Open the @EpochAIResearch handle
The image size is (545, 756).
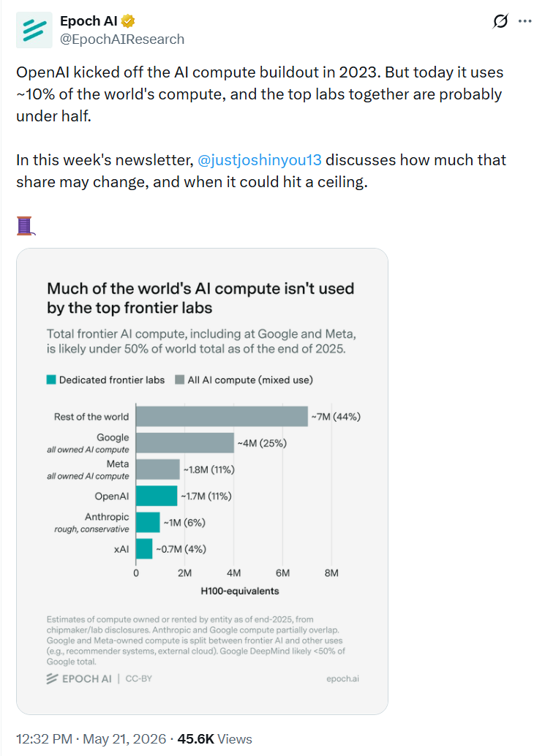(x=122, y=39)
